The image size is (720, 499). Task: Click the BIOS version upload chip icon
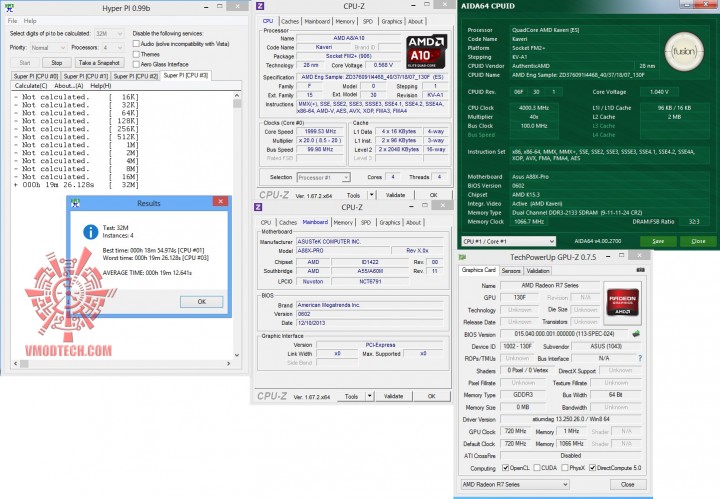coord(636,334)
